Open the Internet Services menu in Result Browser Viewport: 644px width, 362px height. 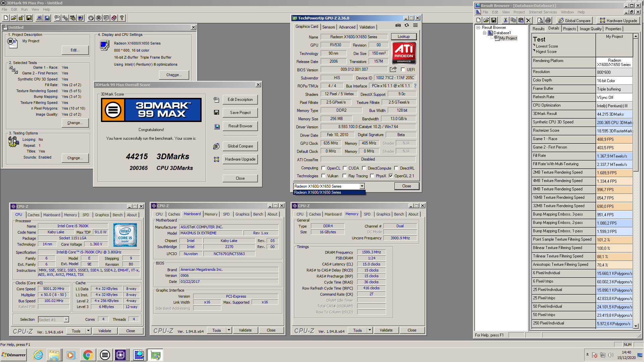point(543,12)
